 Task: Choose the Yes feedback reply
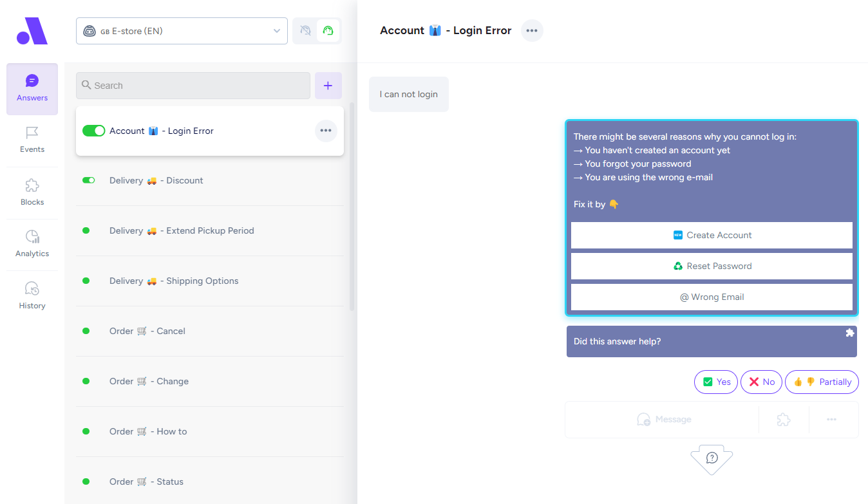pyautogui.click(x=716, y=382)
